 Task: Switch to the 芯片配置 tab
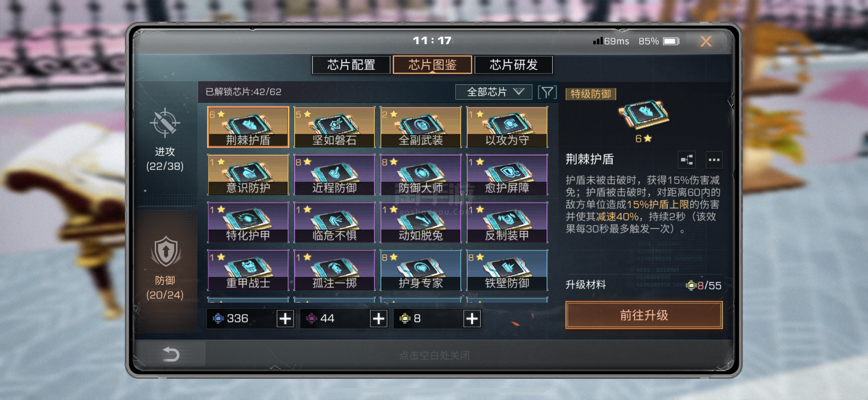coord(351,64)
